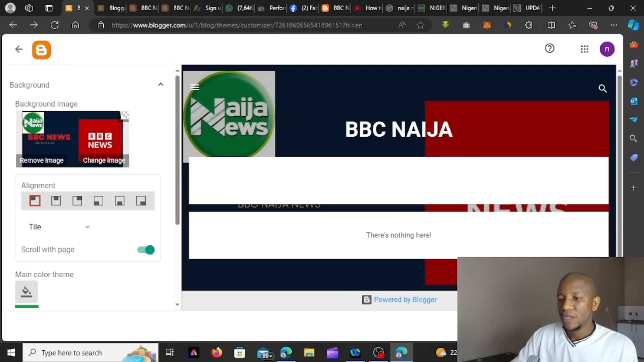Open the Tile repeat dropdown
The height and width of the screenshot is (362, 644).
pos(59,227)
